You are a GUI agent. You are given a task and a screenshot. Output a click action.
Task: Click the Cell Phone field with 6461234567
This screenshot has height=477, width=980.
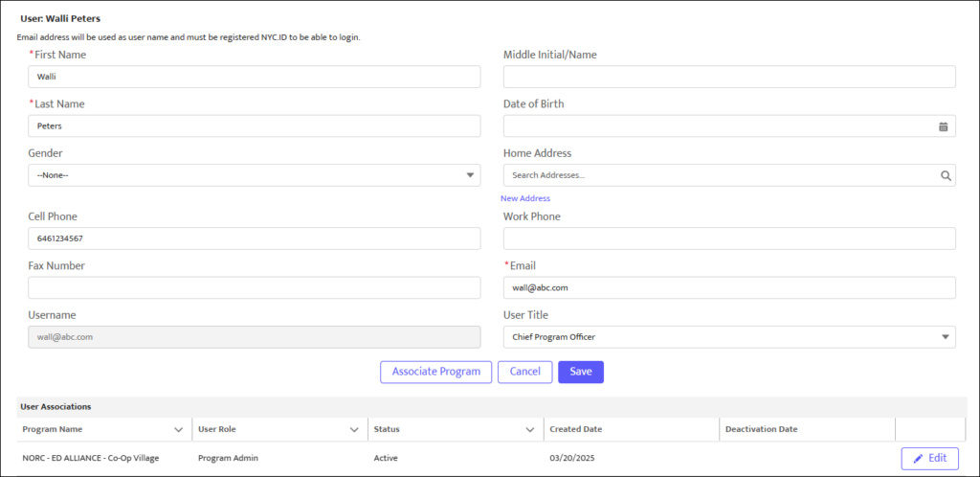coord(255,238)
